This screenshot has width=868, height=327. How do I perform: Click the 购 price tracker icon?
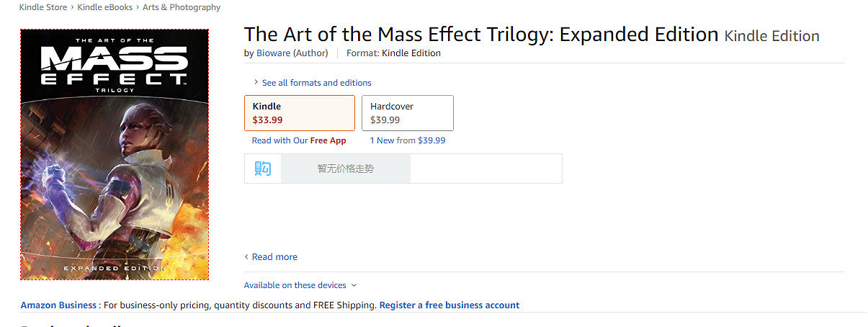click(262, 169)
